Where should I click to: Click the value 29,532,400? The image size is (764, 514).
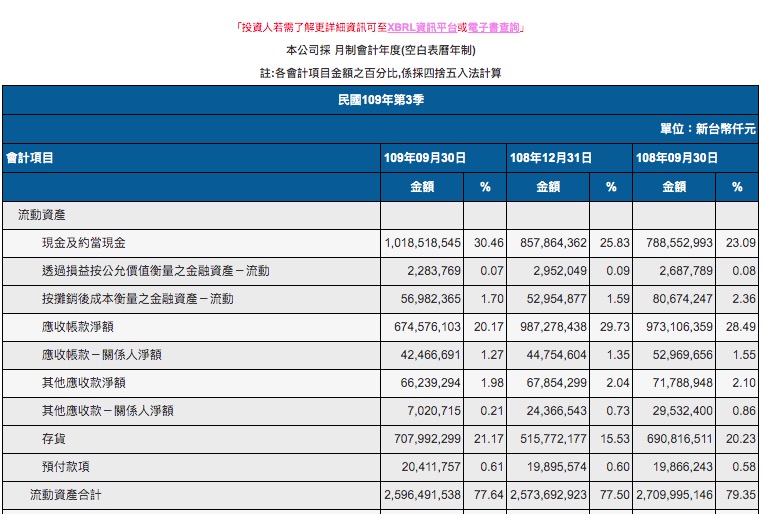pos(683,411)
